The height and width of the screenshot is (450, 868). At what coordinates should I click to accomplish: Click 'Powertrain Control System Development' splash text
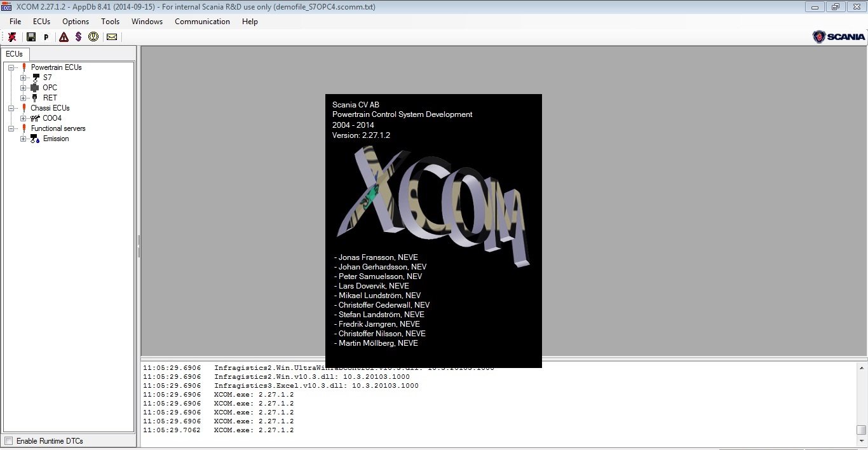[402, 115]
